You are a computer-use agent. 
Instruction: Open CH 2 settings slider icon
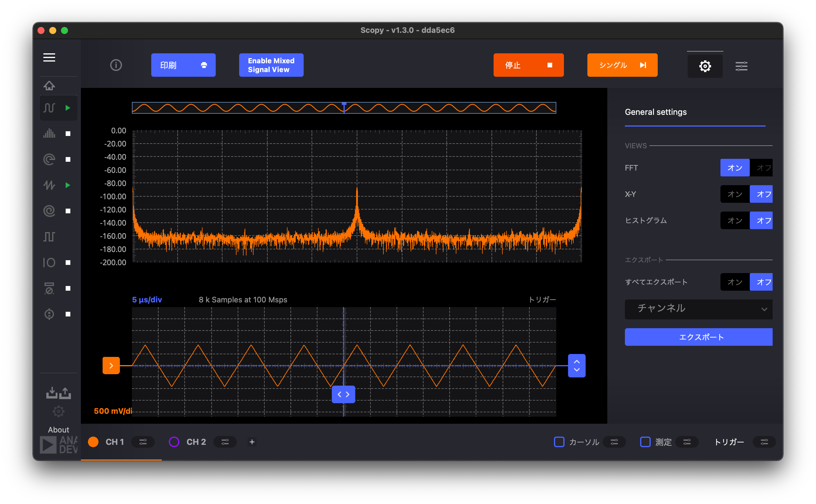[225, 442]
